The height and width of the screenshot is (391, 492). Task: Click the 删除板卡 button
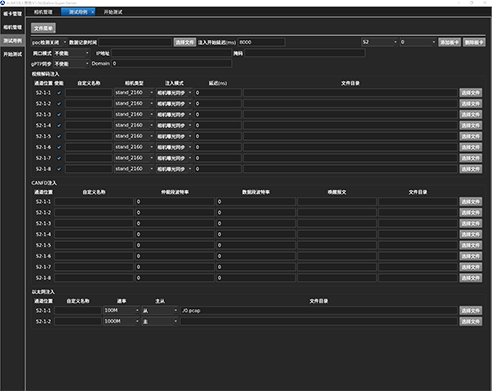tap(474, 42)
